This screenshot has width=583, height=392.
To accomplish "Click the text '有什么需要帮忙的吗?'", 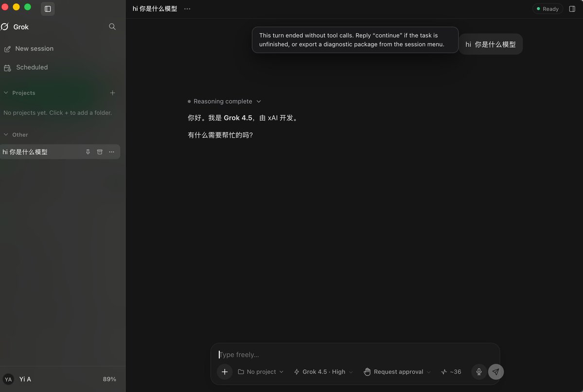I will tap(220, 135).
